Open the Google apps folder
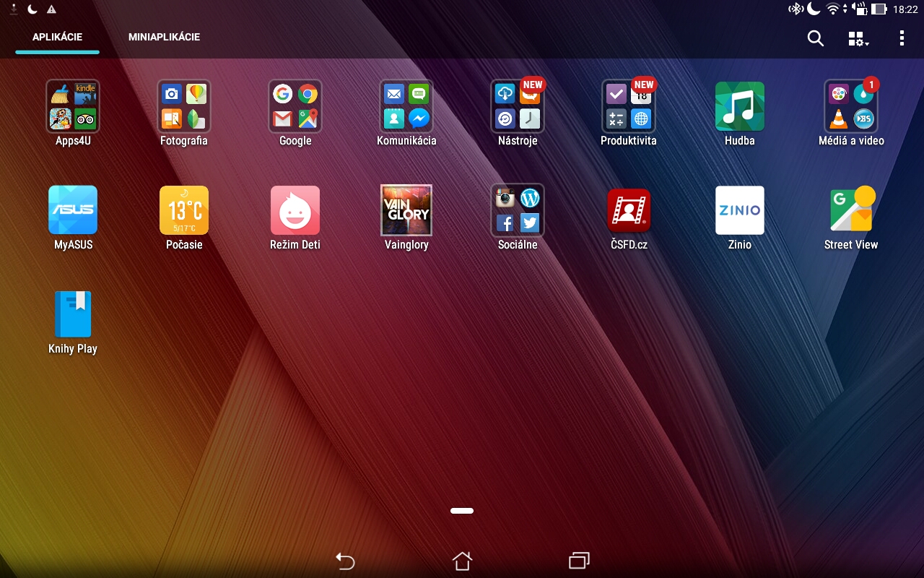The height and width of the screenshot is (578, 924). (x=295, y=106)
